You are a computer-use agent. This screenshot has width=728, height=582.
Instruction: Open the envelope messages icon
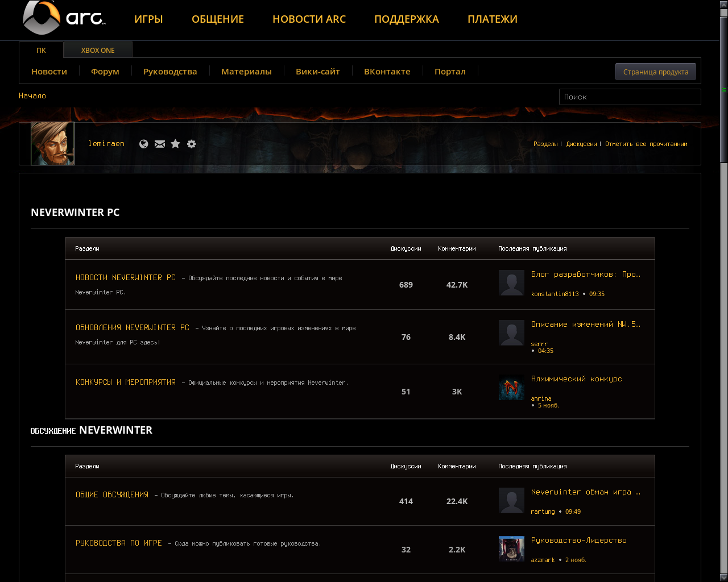click(160, 144)
